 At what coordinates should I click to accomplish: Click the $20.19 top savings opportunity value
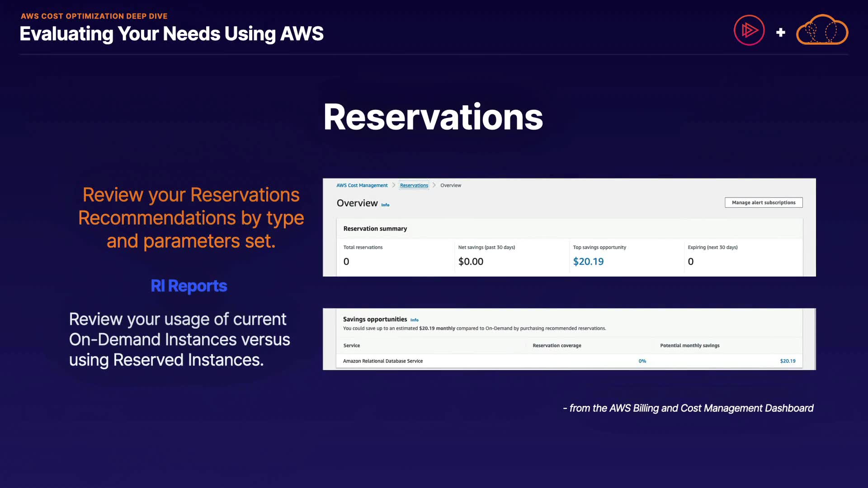pos(588,261)
